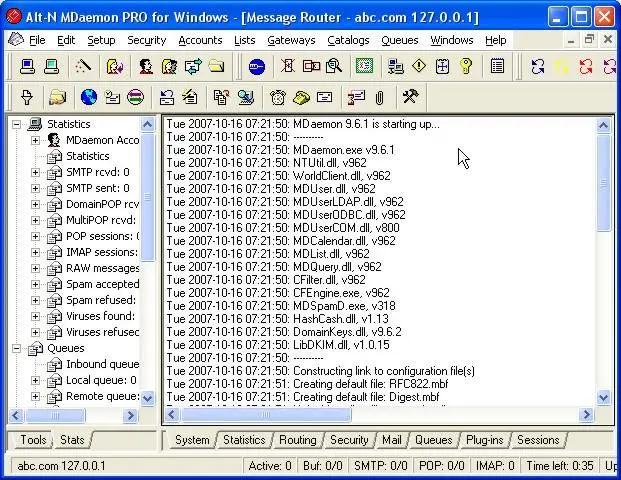Screen dimensions: 621x480
Task: Click the magic wand toolbar icon
Action: point(83,66)
